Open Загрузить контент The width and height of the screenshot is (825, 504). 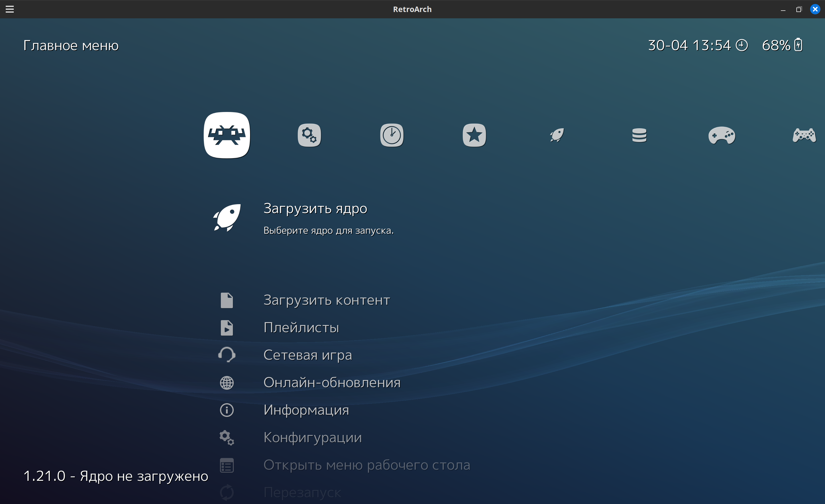click(327, 300)
